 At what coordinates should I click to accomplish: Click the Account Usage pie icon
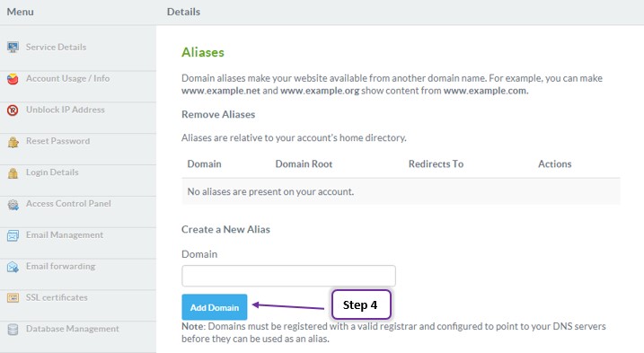pos(13,78)
